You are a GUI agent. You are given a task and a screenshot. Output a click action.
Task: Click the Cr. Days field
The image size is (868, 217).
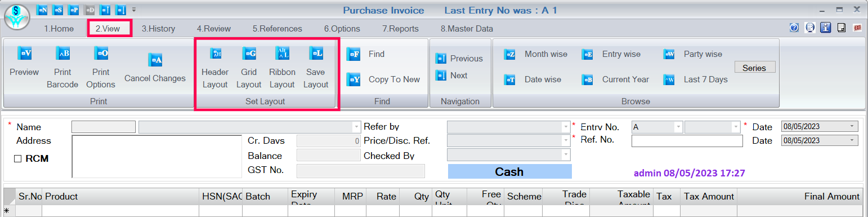tap(329, 141)
